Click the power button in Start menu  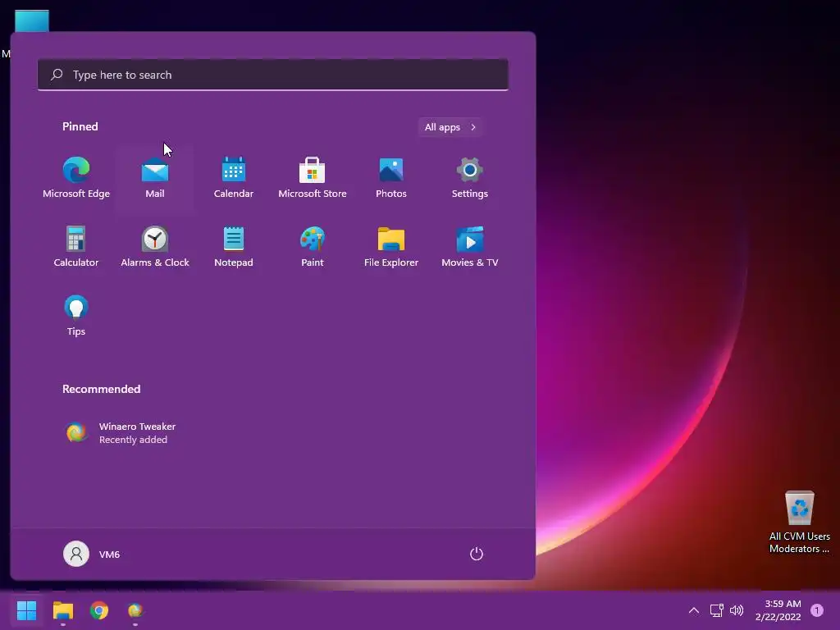(477, 554)
